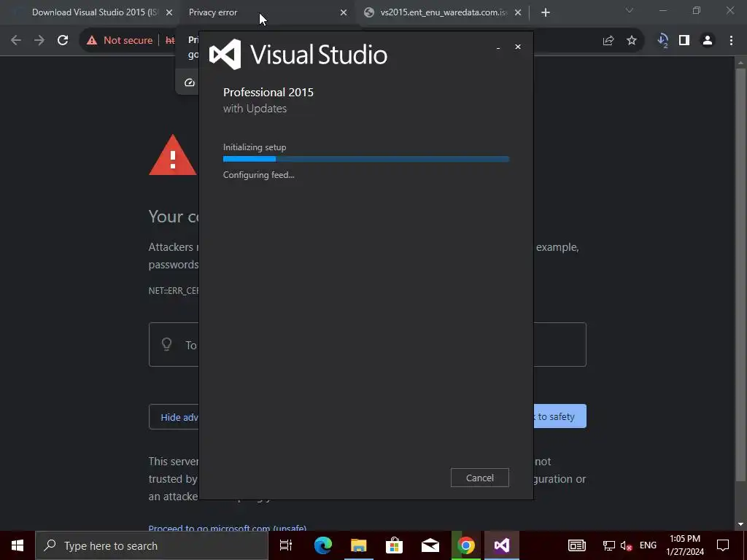Go back in Chrome

tap(16, 41)
